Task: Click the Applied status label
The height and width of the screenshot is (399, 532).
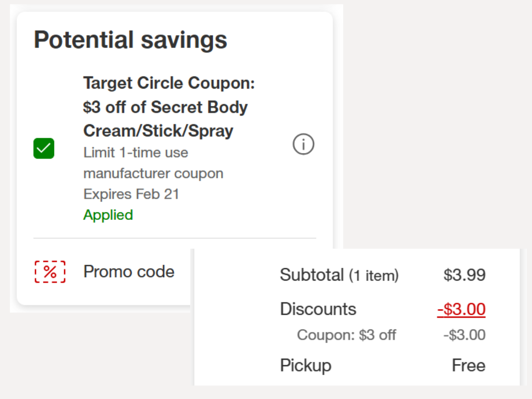Action: pos(108,215)
